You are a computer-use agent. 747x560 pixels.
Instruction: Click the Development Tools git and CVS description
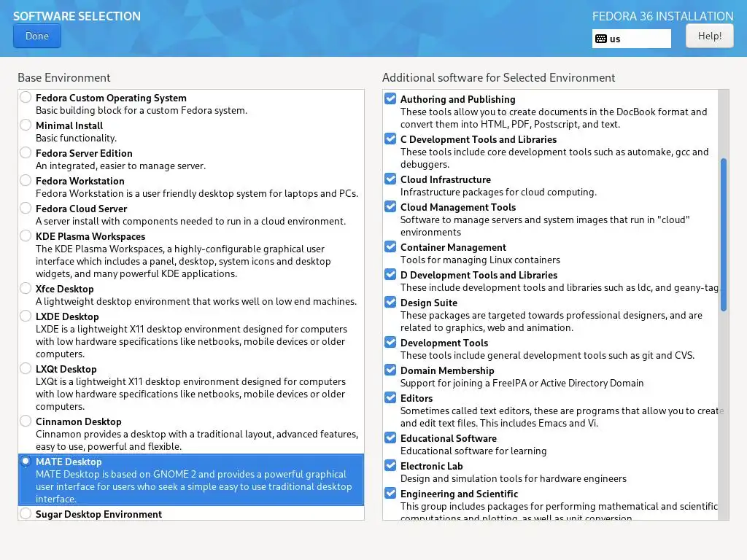[x=547, y=355]
